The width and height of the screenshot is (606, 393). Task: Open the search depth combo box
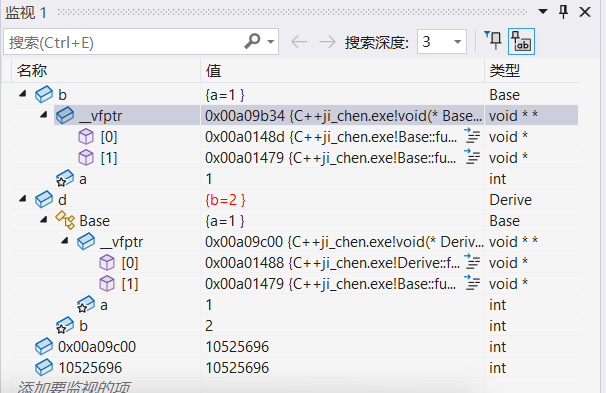point(442,42)
